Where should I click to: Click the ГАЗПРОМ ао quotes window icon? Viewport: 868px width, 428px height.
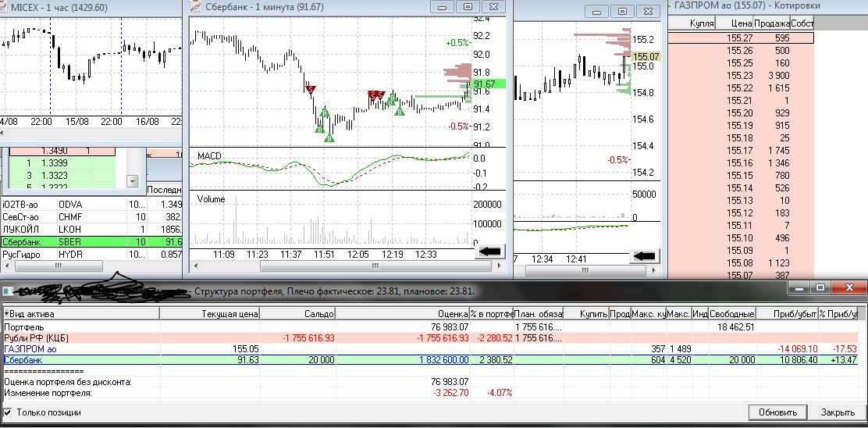pyautogui.click(x=671, y=5)
